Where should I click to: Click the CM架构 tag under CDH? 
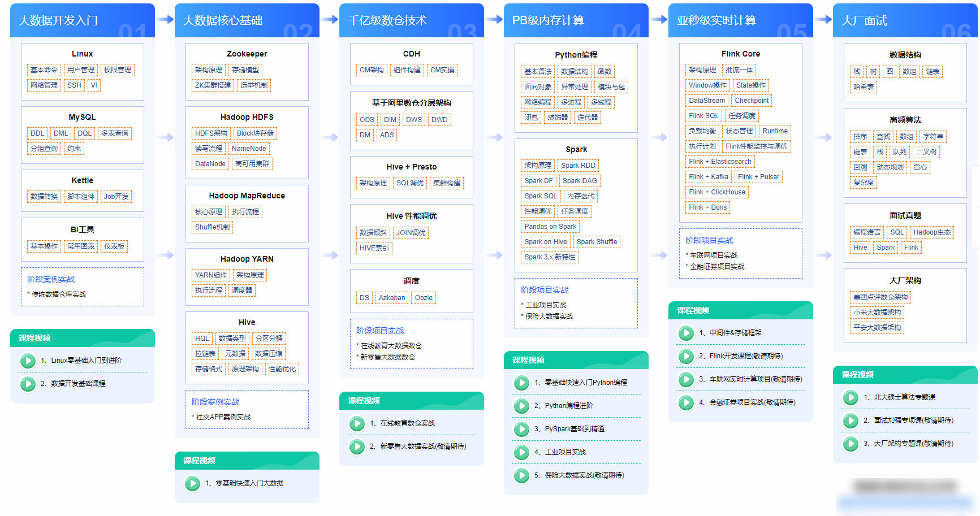click(x=372, y=70)
